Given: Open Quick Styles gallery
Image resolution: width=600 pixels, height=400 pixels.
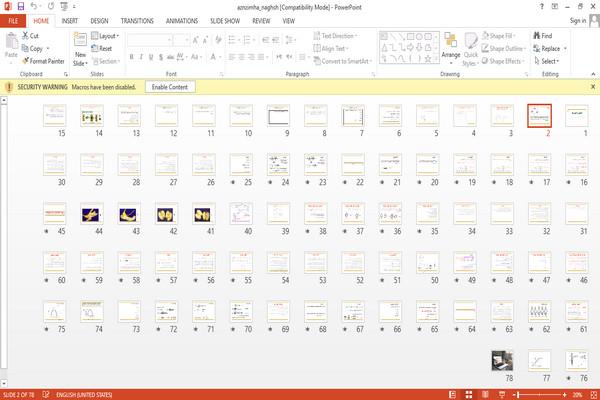Looking at the screenshot, I should (471, 50).
